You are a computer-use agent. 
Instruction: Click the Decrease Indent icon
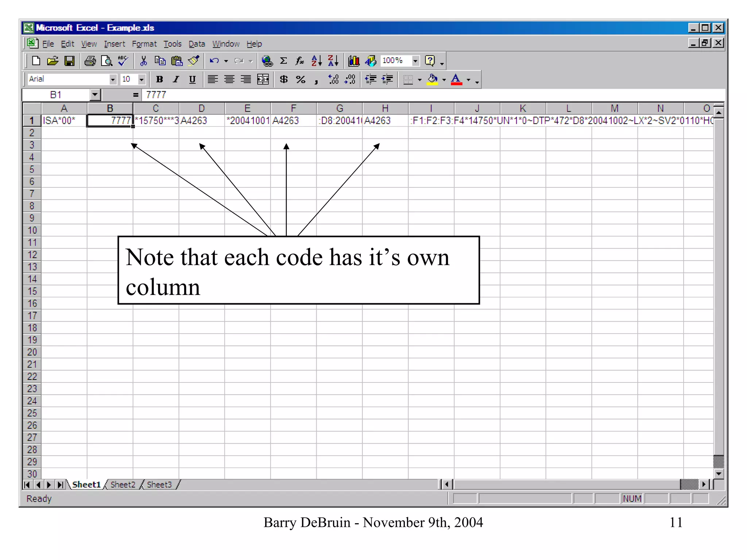371,79
